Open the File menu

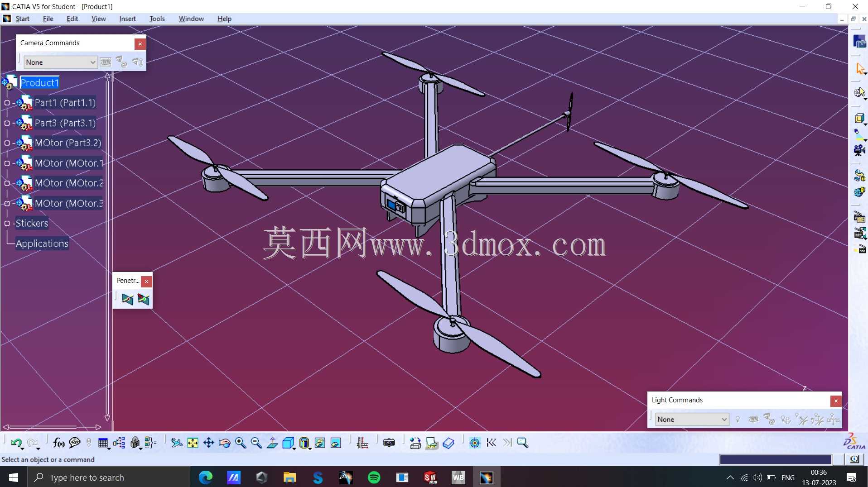coord(48,19)
